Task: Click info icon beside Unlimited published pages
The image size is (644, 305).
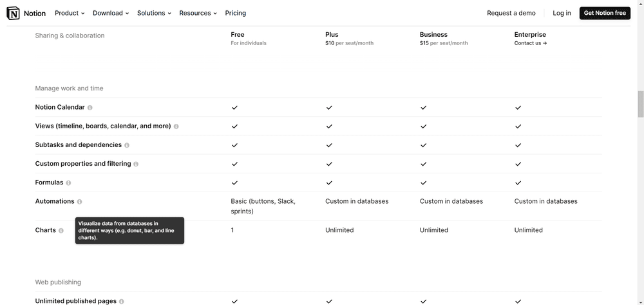Action: 122,301
